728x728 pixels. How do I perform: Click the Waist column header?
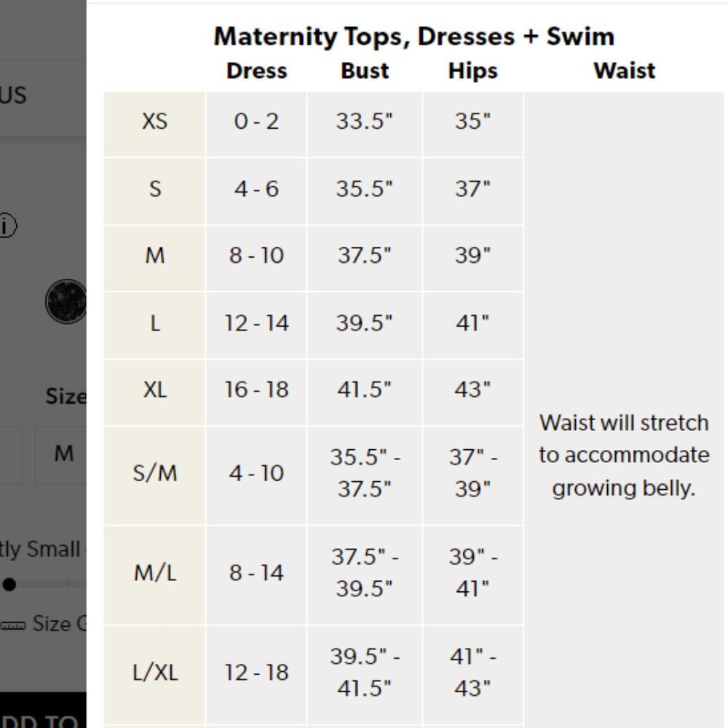coord(624,71)
